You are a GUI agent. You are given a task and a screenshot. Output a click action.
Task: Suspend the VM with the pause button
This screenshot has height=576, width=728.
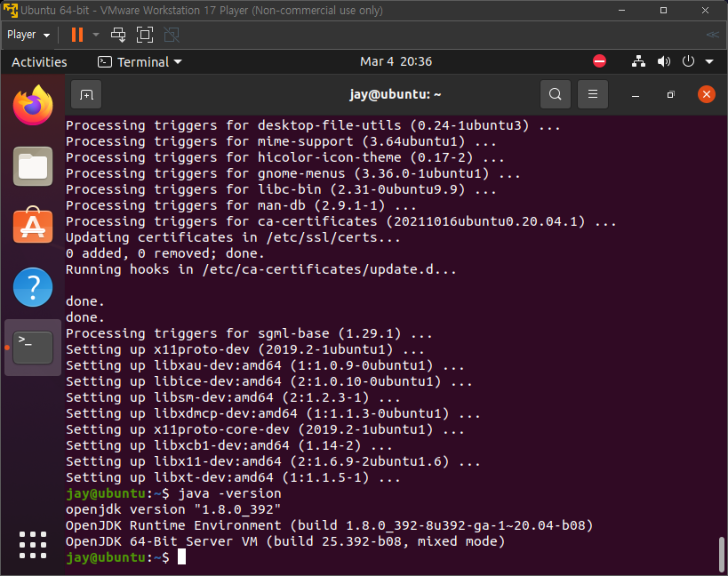point(76,35)
